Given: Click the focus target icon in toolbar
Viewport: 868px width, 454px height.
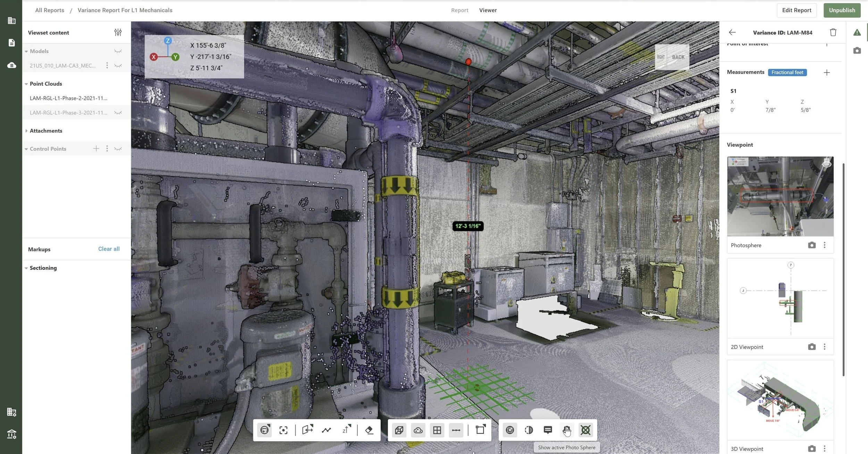Looking at the screenshot, I should click(x=283, y=430).
